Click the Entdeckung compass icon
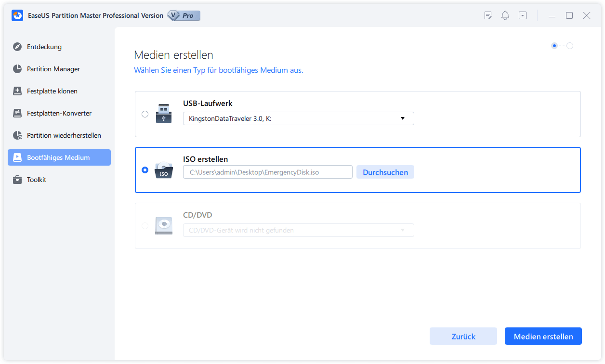Viewport: 605px width, 364px height. tap(17, 47)
